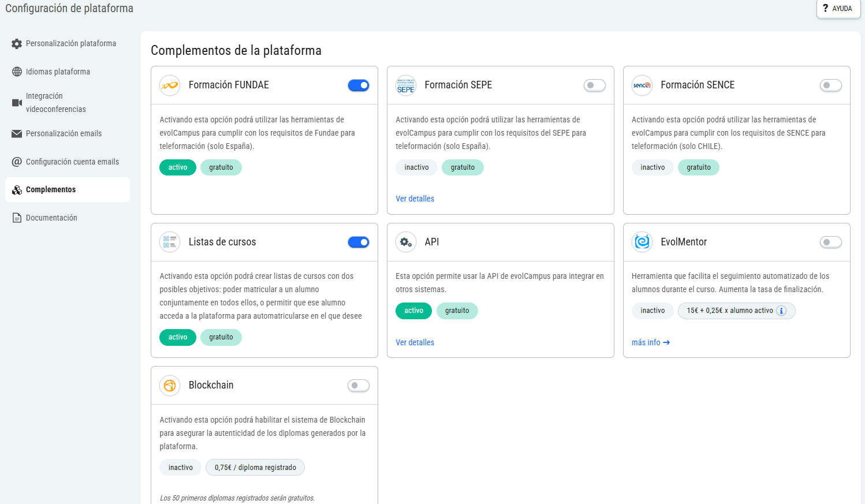Click the globe icon for Idiomas plataforma

click(x=17, y=72)
